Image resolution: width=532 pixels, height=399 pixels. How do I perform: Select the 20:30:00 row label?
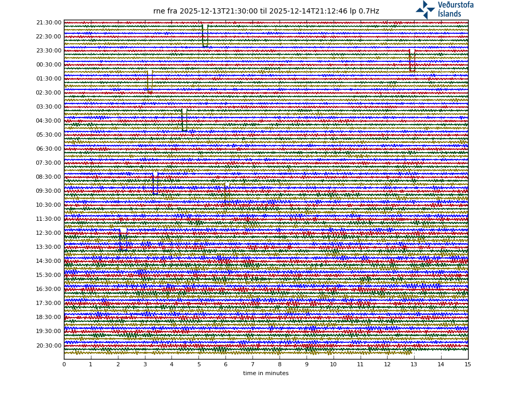(48, 346)
